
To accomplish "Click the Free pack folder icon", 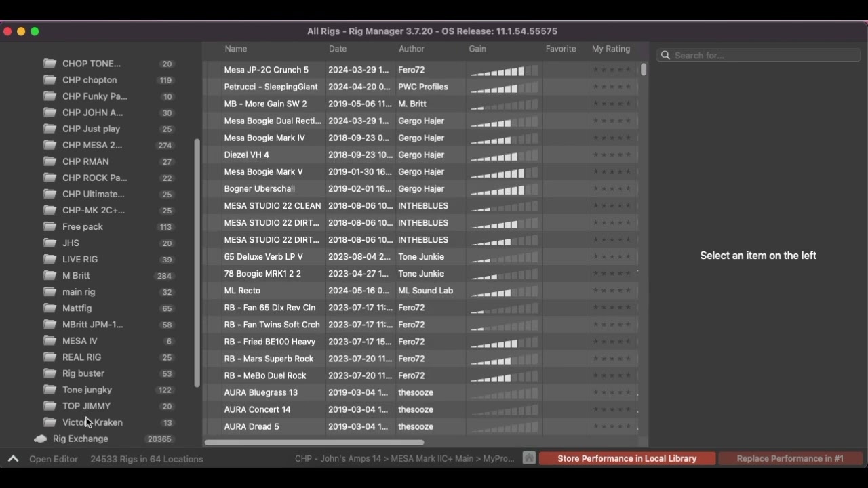I will [x=50, y=226].
